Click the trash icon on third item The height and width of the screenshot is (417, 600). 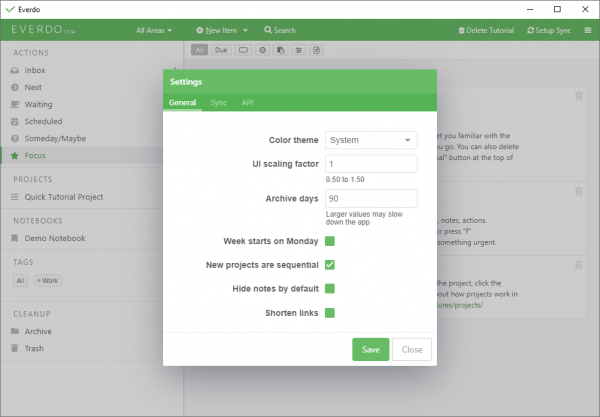pos(579,265)
